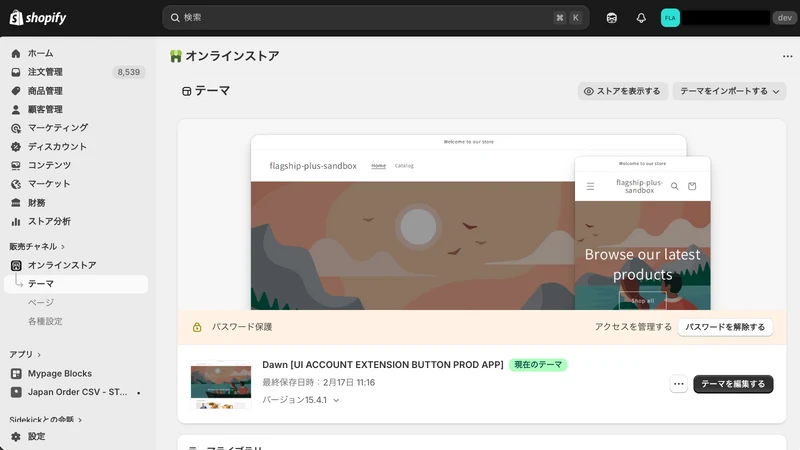This screenshot has height=450, width=800.
Task: Click the content icon beside コンテンツ
Action: (16, 165)
